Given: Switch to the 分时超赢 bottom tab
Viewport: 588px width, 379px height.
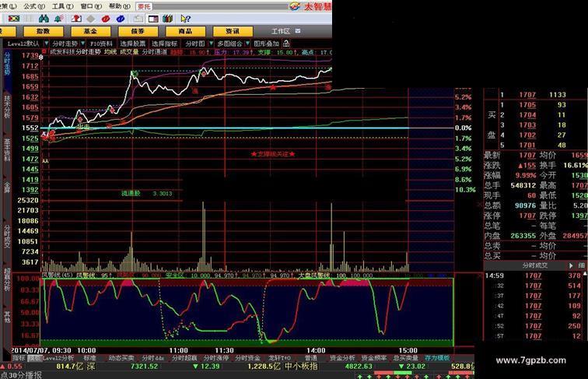Looking at the screenshot, I should [x=184, y=358].
